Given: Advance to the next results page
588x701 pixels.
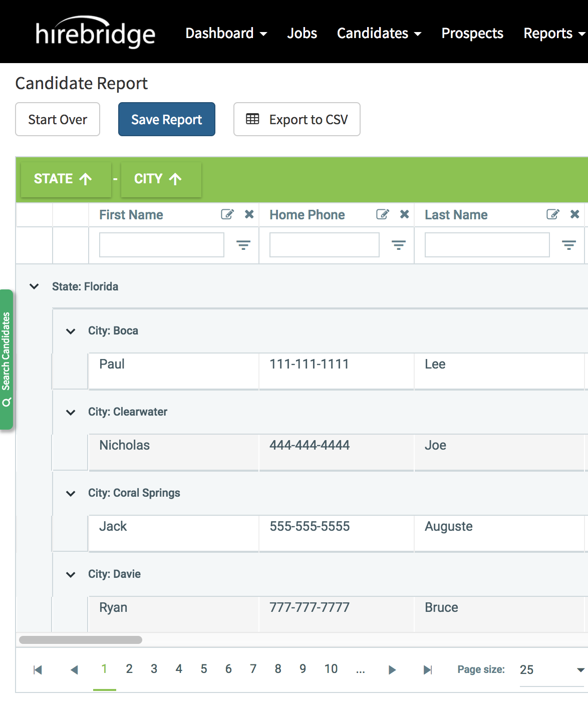Looking at the screenshot, I should point(392,669).
